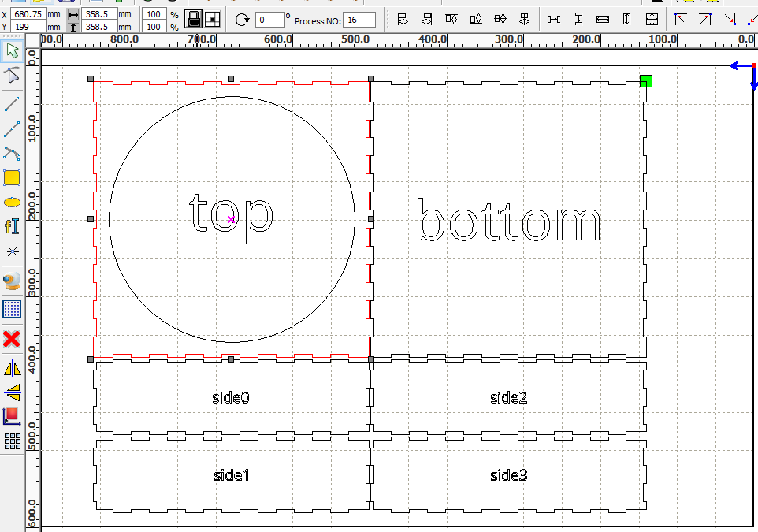Select the node edit tool

tap(12, 75)
